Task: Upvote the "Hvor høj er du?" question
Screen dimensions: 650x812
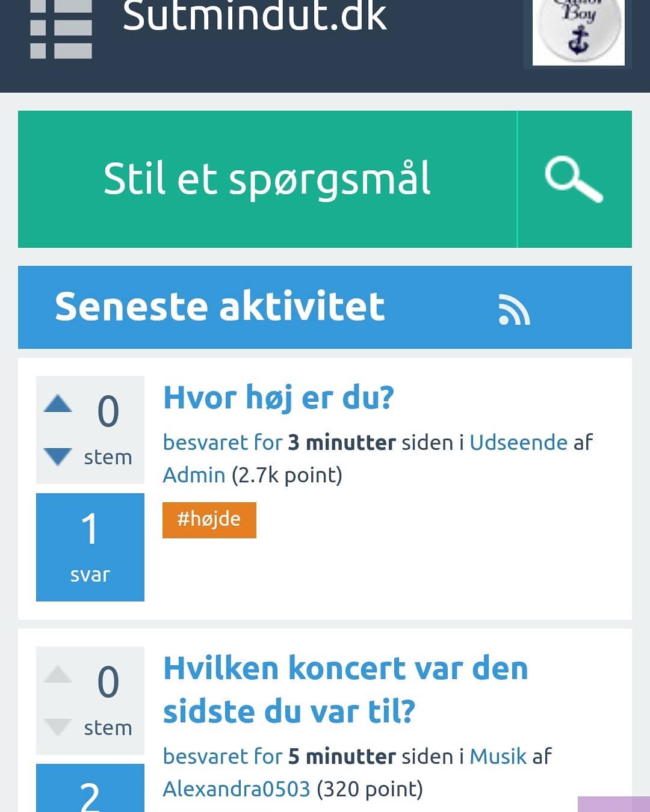Action: click(58, 404)
